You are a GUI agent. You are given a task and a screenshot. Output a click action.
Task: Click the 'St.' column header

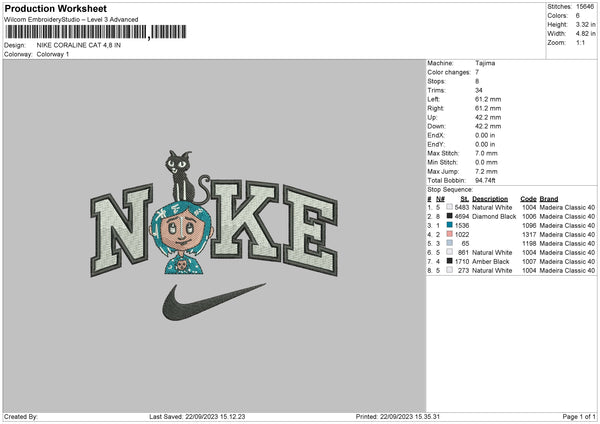pyautogui.click(x=465, y=199)
